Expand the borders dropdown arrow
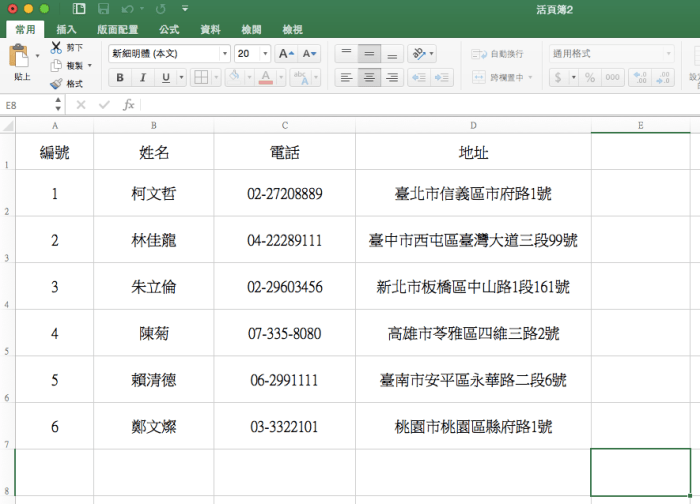 point(216,78)
